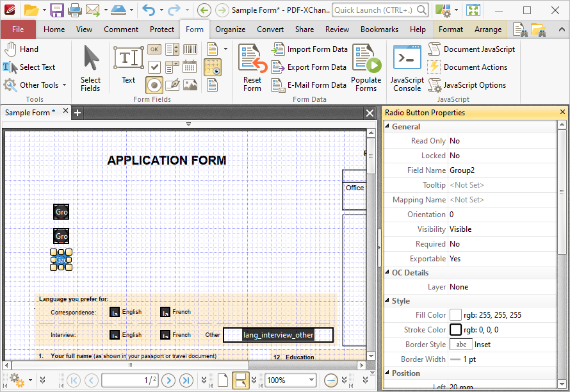Screen dimensions: 570x392
Task: Open Import Form Data
Action: click(x=309, y=49)
